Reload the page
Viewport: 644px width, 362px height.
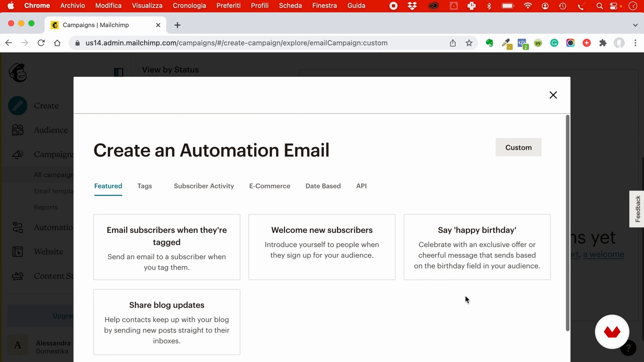(41, 43)
